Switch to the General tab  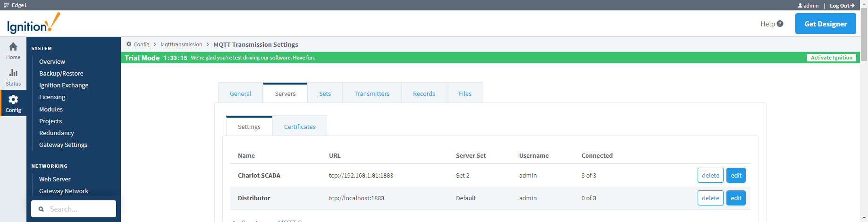240,94
